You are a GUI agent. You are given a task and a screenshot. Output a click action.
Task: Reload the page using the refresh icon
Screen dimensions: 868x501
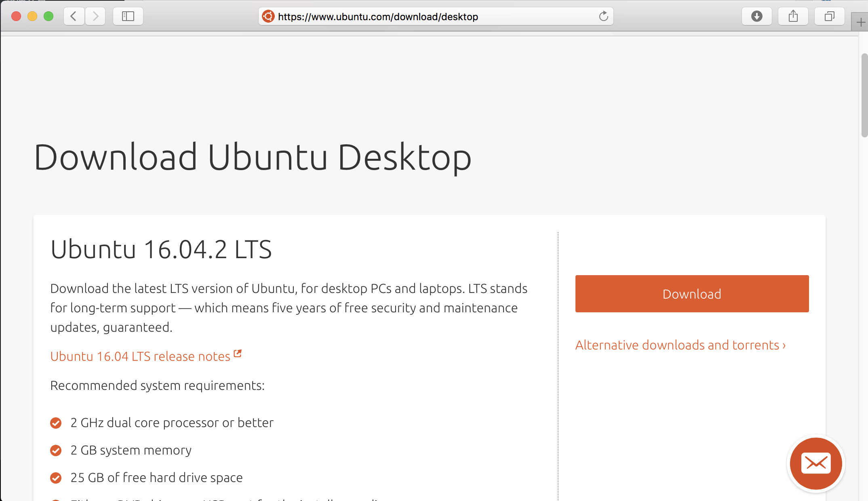click(603, 16)
